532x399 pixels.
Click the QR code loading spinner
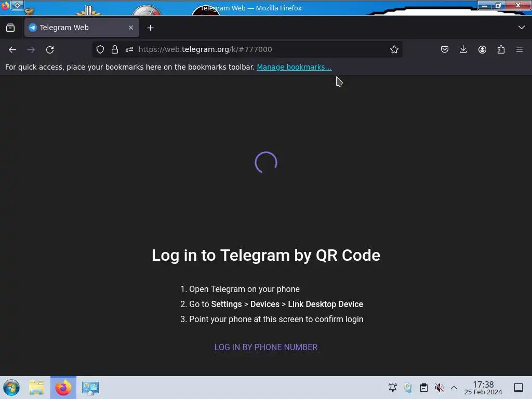point(266,163)
